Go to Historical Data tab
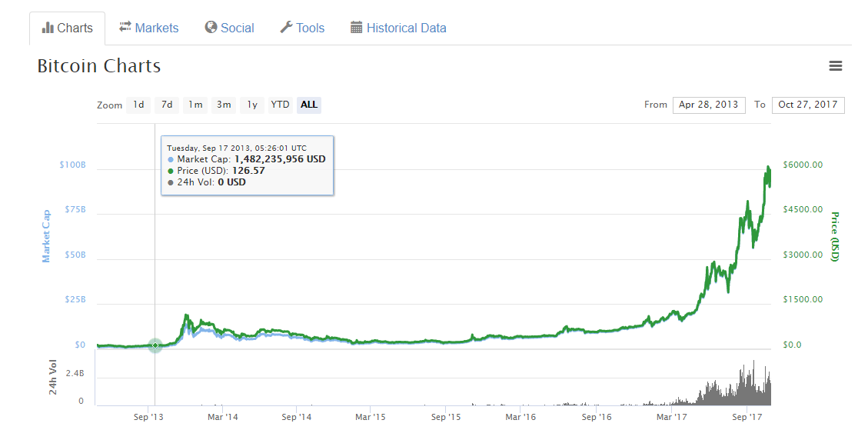 pos(398,28)
